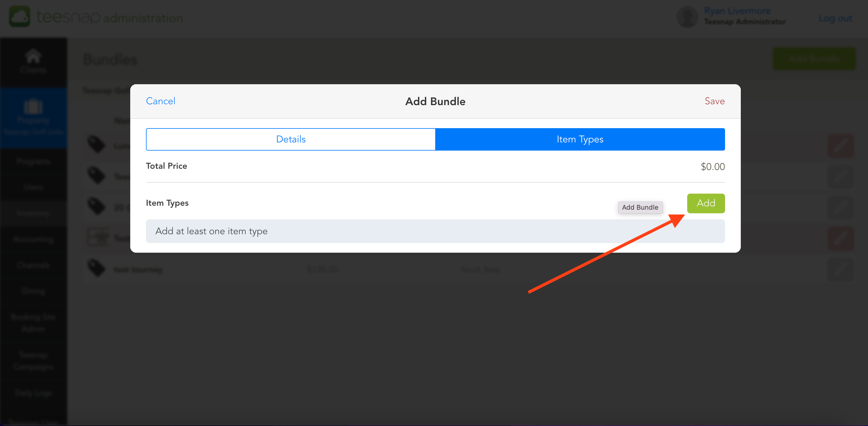Open Accounting in the sidebar
Screen dimensions: 868x426
click(33, 239)
